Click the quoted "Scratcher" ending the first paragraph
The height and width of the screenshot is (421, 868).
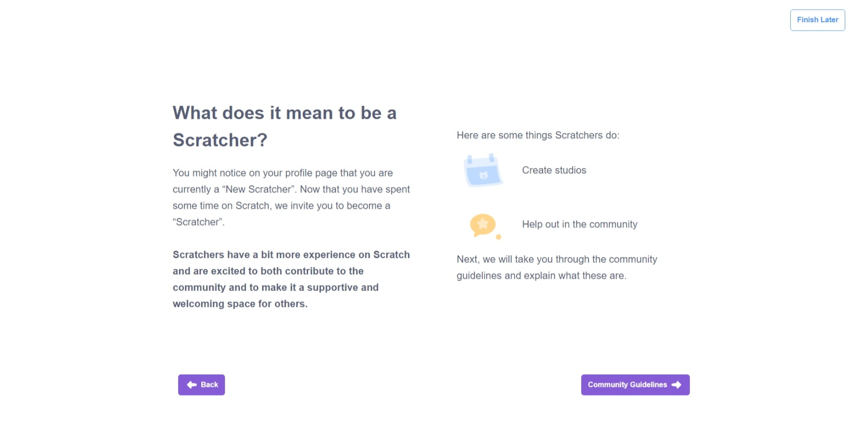point(198,222)
